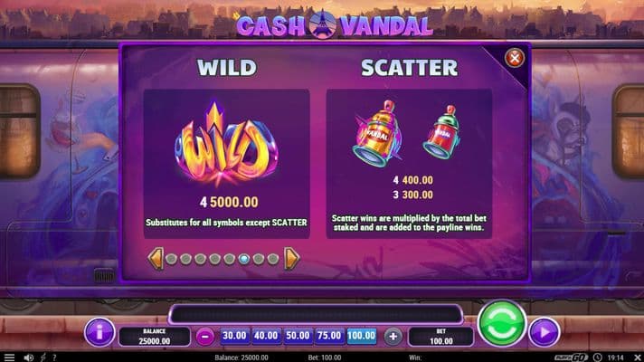Click the WILD symbol image

coord(226,143)
